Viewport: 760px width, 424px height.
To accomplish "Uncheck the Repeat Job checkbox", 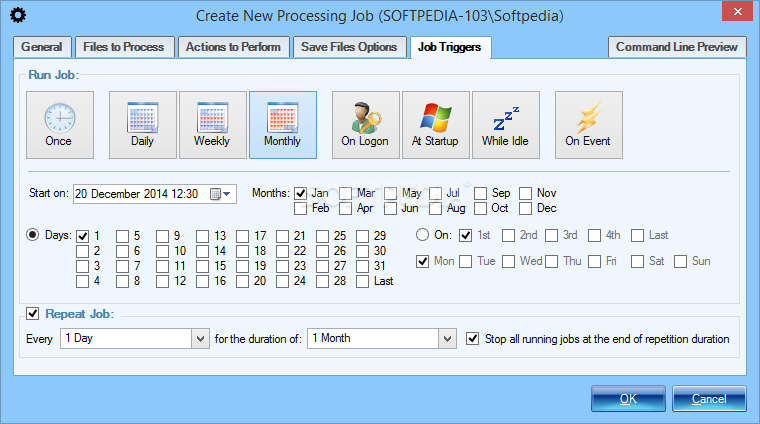I will (x=32, y=314).
